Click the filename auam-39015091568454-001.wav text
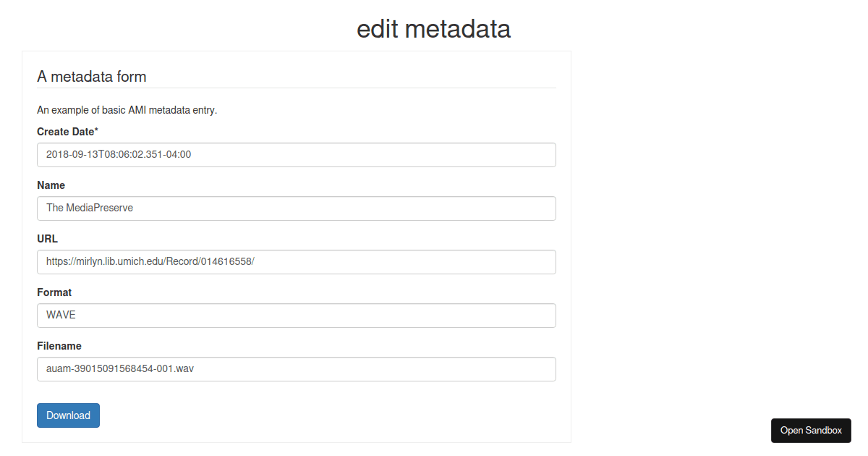Screen dimensions: 868x456 (120, 368)
